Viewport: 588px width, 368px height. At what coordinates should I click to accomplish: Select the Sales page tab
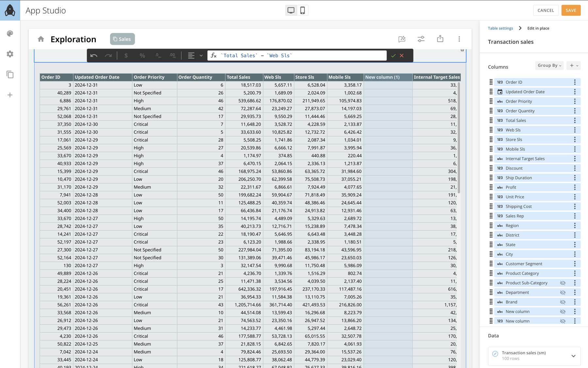[x=122, y=39]
